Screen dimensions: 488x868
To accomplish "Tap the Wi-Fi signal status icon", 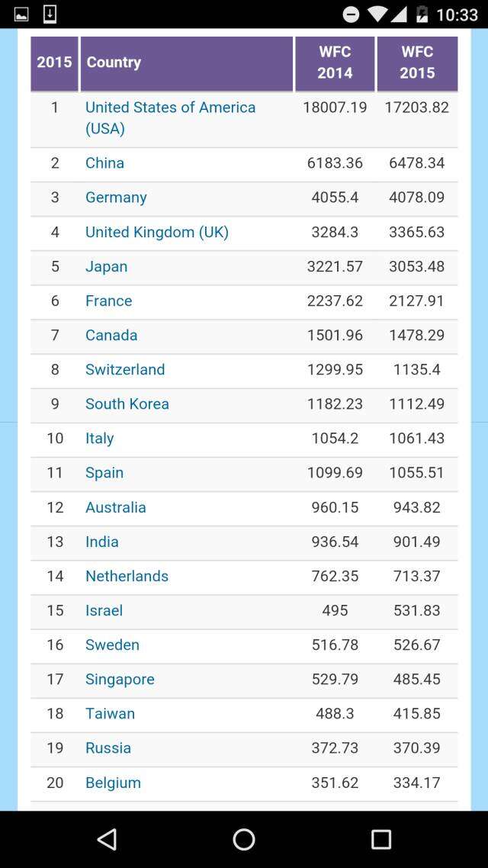I will (377, 14).
